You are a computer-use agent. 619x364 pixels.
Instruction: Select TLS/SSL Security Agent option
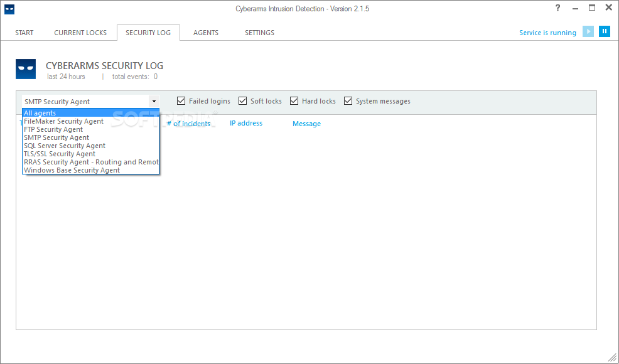91,154
